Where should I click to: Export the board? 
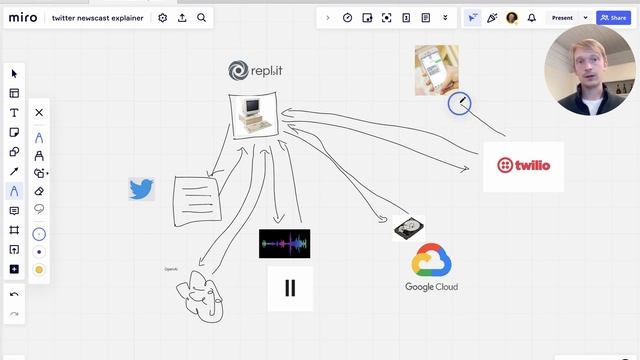point(182,18)
